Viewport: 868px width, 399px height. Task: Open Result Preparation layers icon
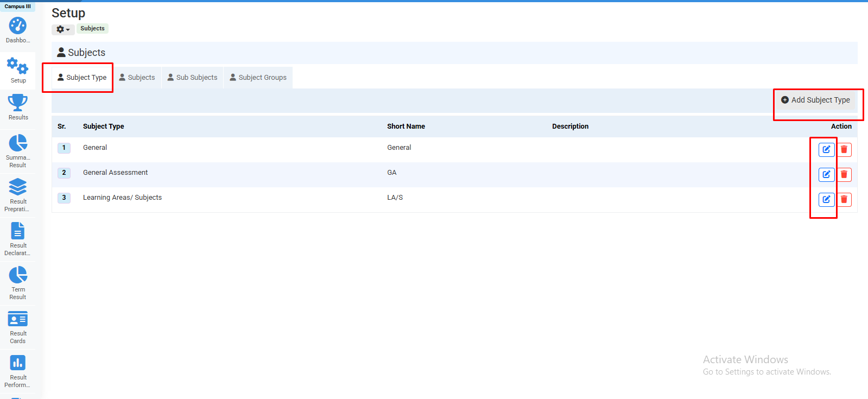[x=18, y=187]
